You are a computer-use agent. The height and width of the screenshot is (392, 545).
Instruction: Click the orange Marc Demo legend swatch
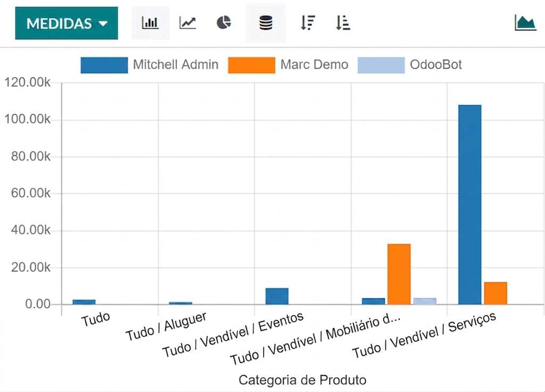(251, 65)
